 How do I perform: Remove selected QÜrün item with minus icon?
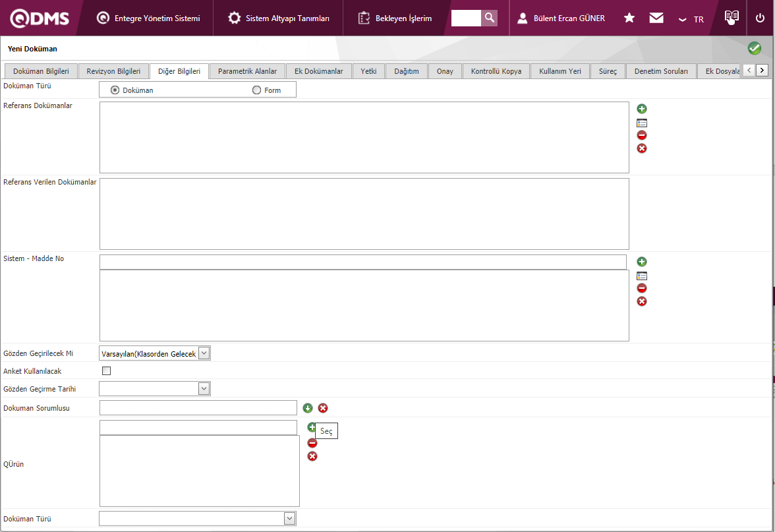click(312, 443)
